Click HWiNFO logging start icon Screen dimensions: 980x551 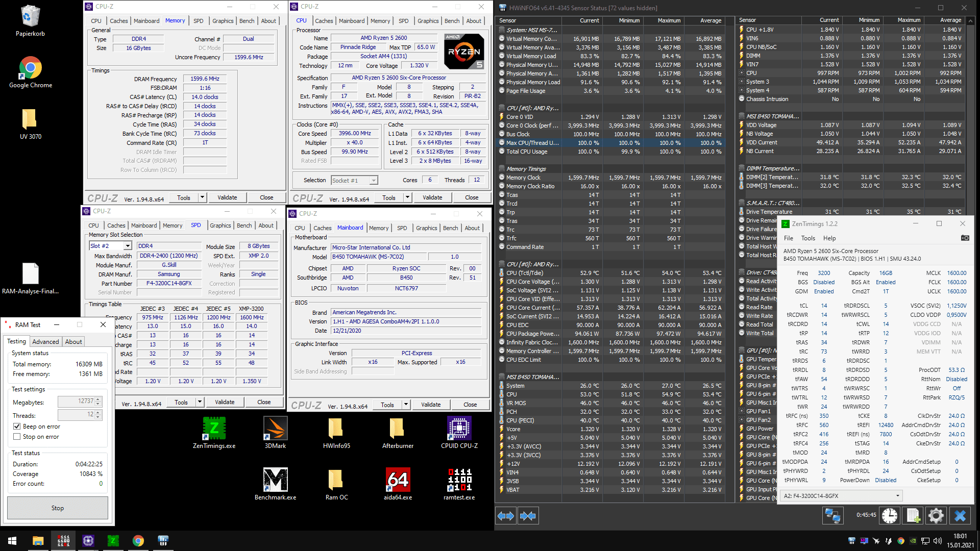coord(913,516)
